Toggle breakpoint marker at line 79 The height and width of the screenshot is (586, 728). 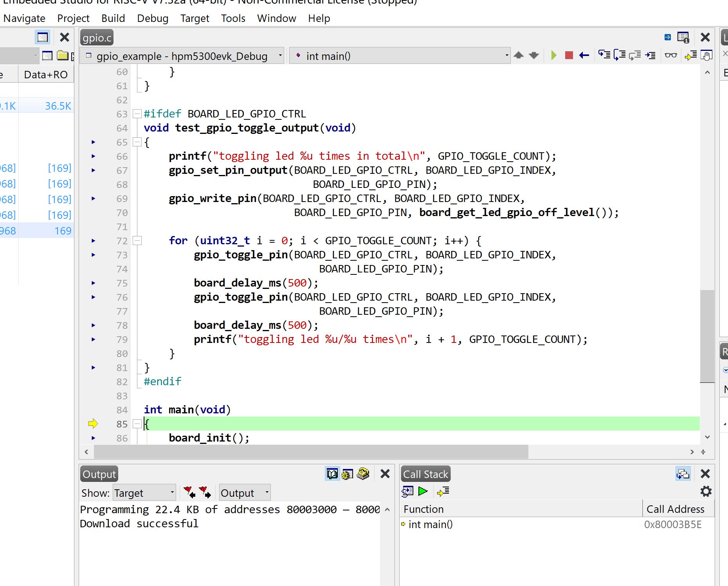(x=94, y=339)
